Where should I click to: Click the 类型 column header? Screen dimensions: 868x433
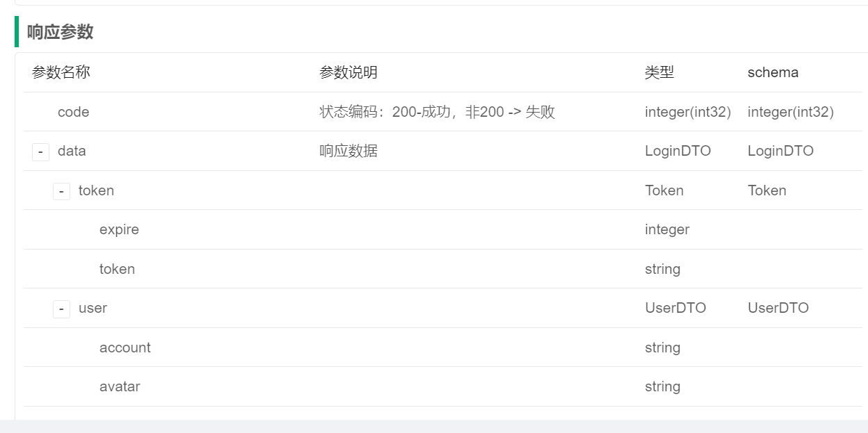click(x=659, y=72)
